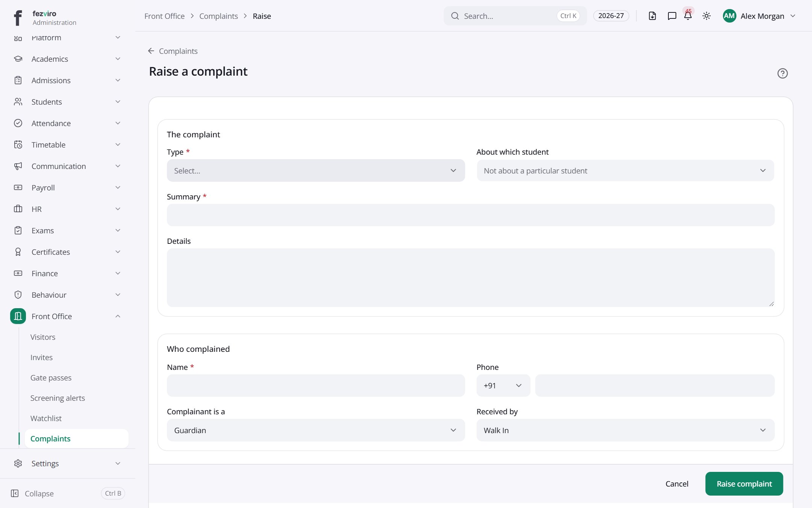Toggle light/dark theme sun icon

(706, 16)
